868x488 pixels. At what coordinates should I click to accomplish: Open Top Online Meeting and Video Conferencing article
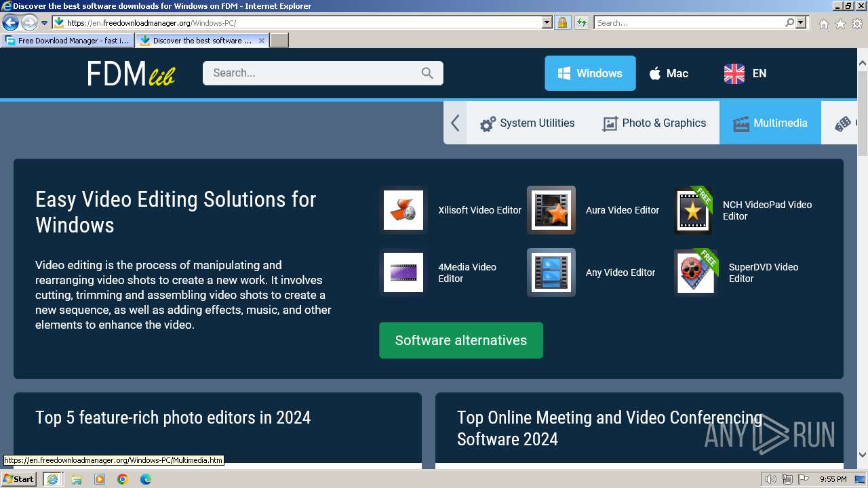coord(610,428)
